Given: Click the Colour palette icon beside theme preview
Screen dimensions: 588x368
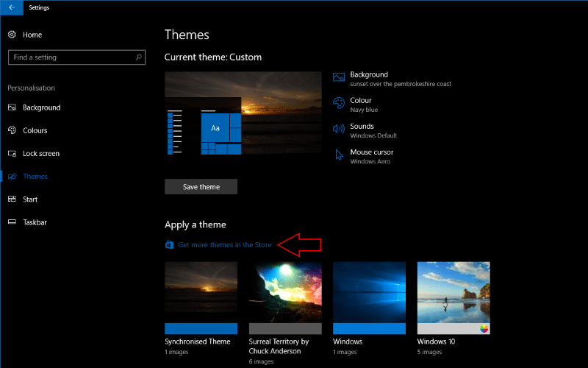Looking at the screenshot, I should click(x=339, y=103).
